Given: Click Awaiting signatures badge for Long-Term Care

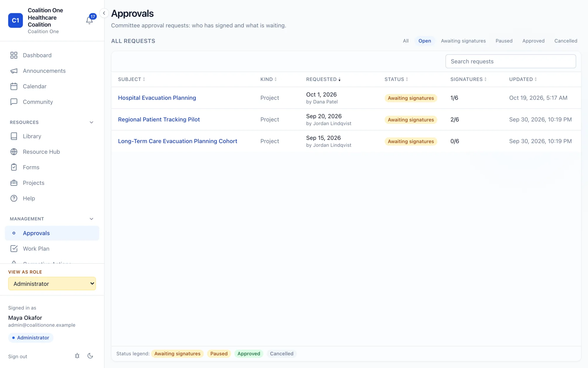Looking at the screenshot, I should 411,141.
